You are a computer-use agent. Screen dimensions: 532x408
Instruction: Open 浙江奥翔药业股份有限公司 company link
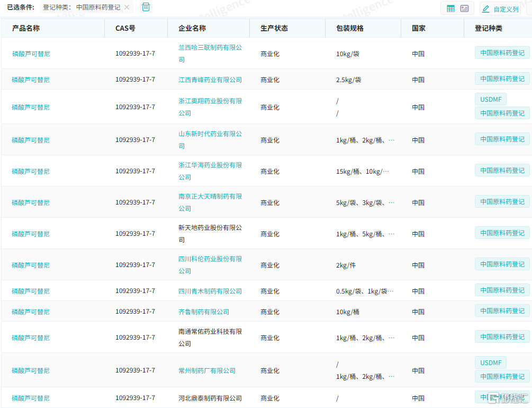click(x=210, y=107)
